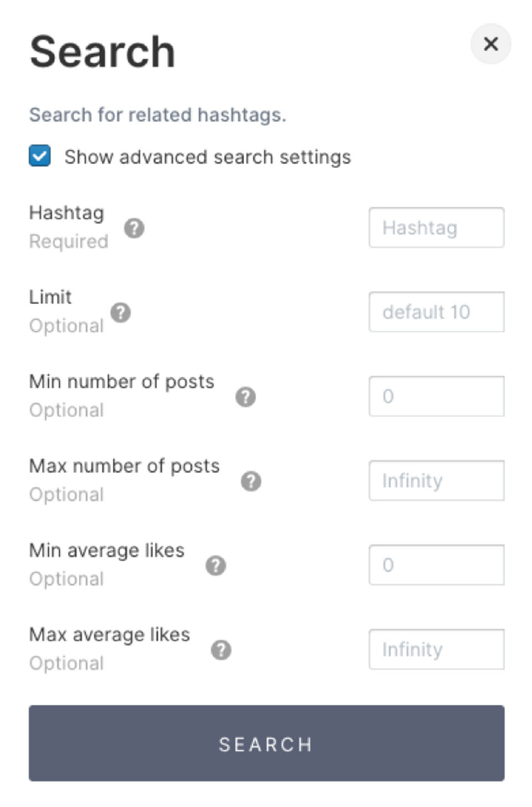Viewport: 532px width, 807px height.
Task: Click the Max average likes Infinity field
Action: coord(436,649)
